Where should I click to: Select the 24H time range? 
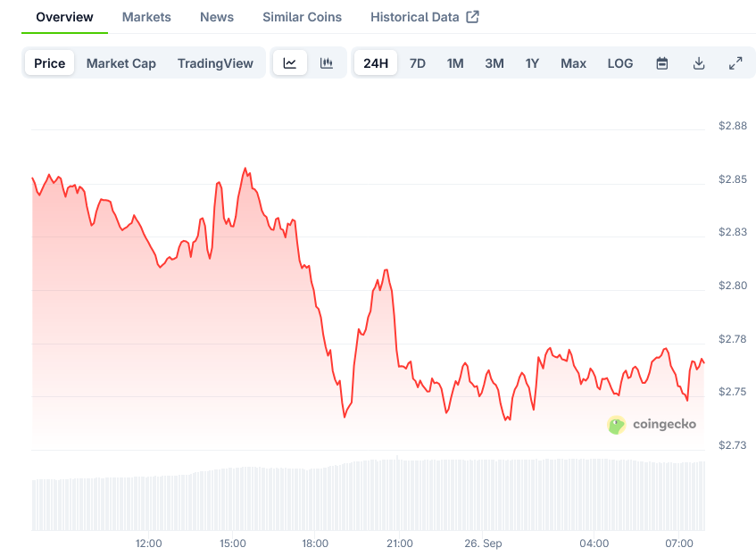[376, 63]
